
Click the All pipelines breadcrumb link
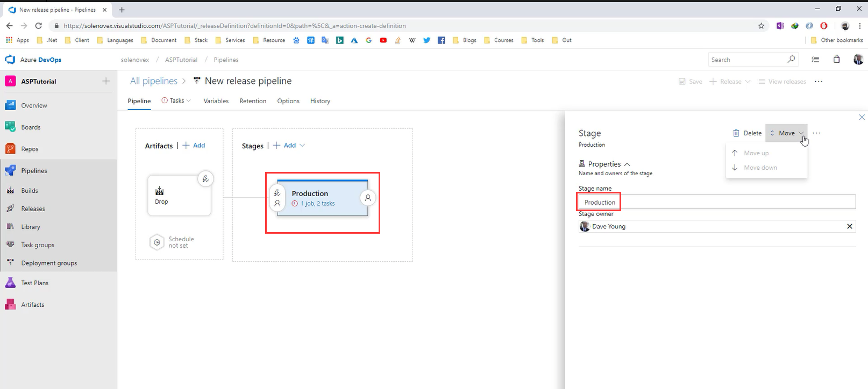tap(154, 81)
